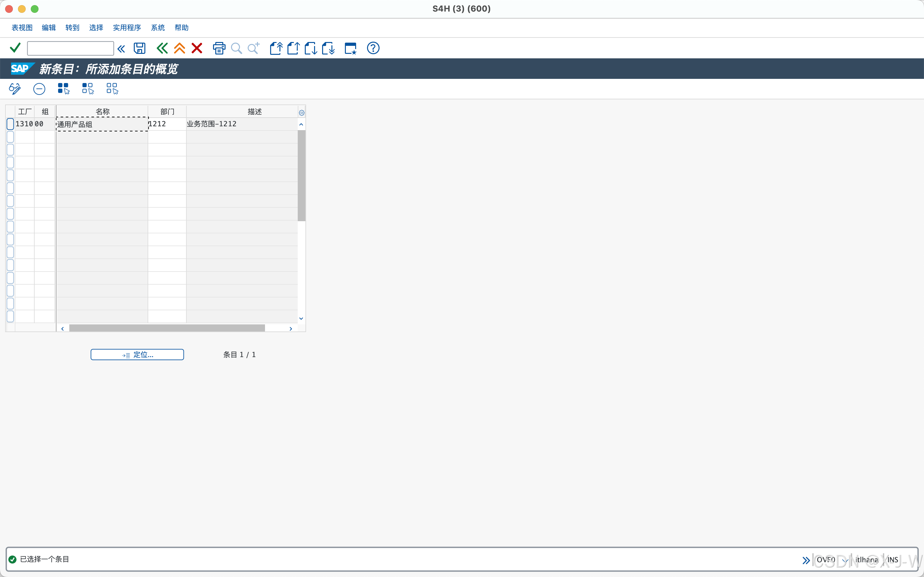The image size is (924, 577).
Task: Select the row checkbox for plant 1310
Action: click(10, 124)
